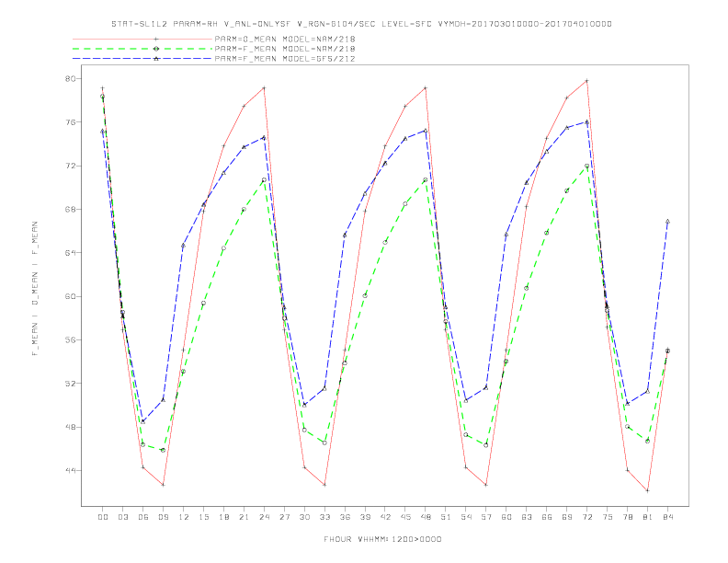Click x-axis tick label 81
The width and height of the screenshot is (728, 563).
coord(648,517)
